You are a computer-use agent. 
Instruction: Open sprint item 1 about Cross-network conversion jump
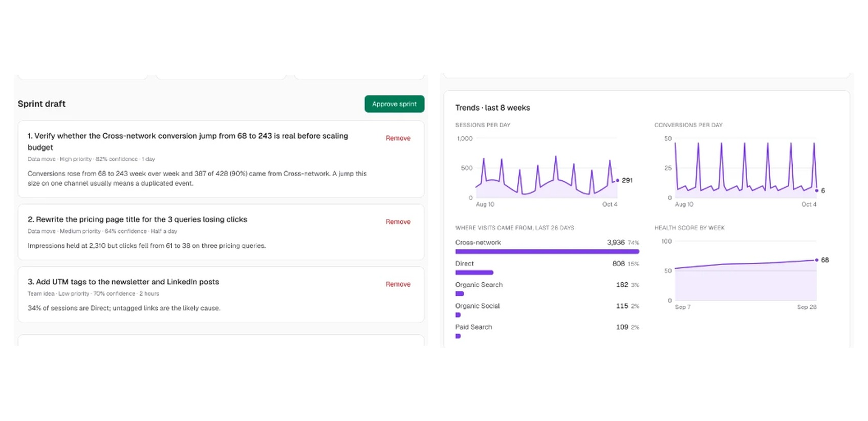coord(221,159)
